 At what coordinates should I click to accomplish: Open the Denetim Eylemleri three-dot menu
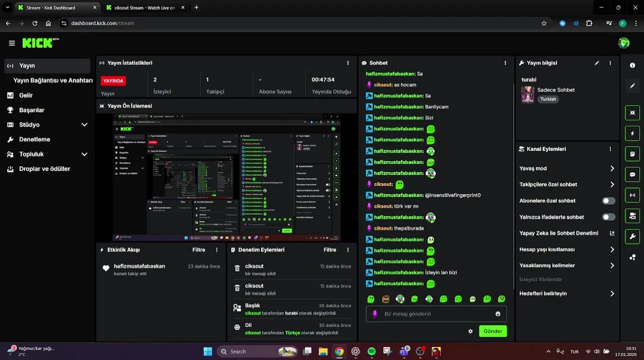pos(348,249)
